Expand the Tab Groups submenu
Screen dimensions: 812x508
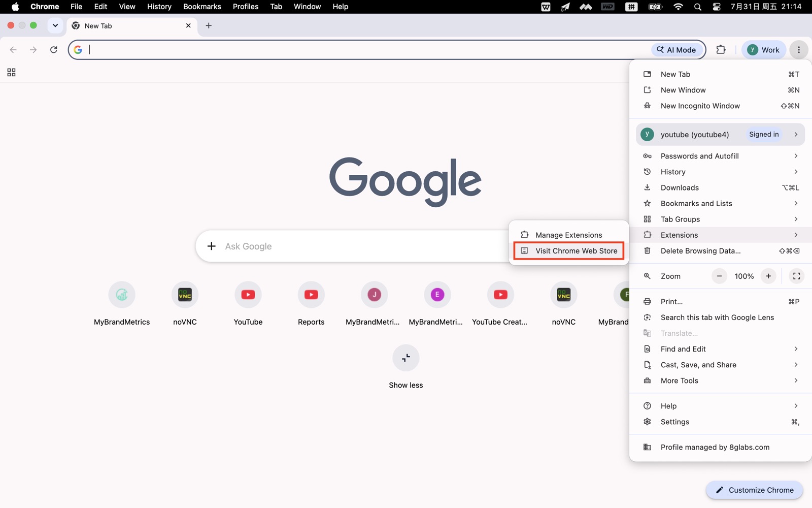(721, 219)
